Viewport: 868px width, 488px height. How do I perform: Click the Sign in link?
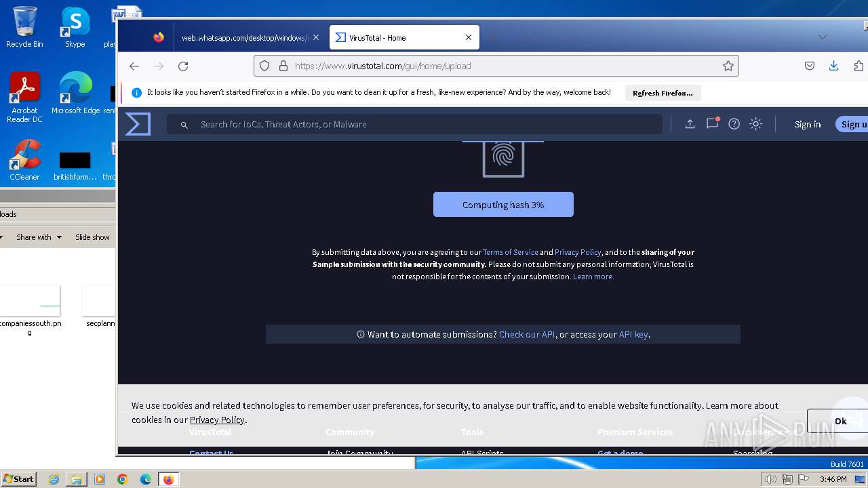808,124
